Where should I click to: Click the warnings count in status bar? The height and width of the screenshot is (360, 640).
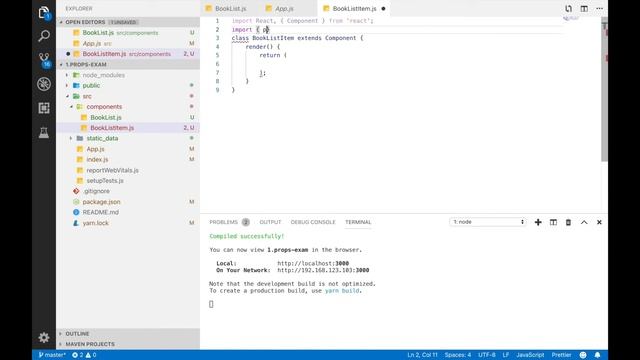91,355
